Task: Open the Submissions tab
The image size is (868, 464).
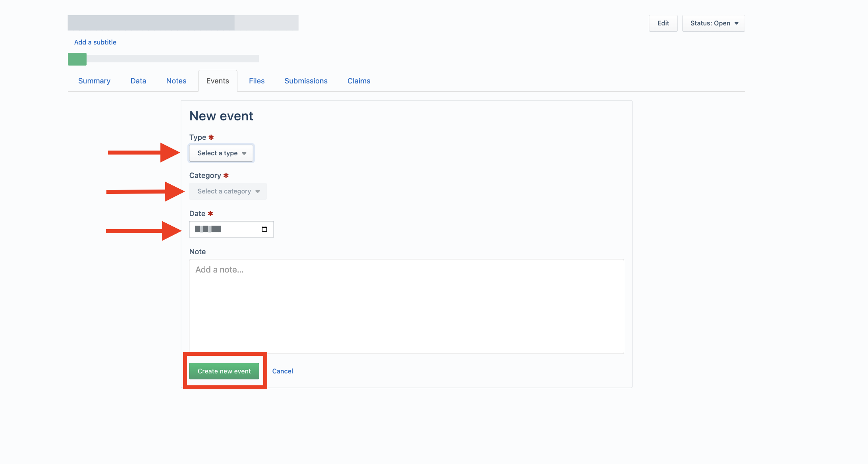Action: [x=306, y=81]
